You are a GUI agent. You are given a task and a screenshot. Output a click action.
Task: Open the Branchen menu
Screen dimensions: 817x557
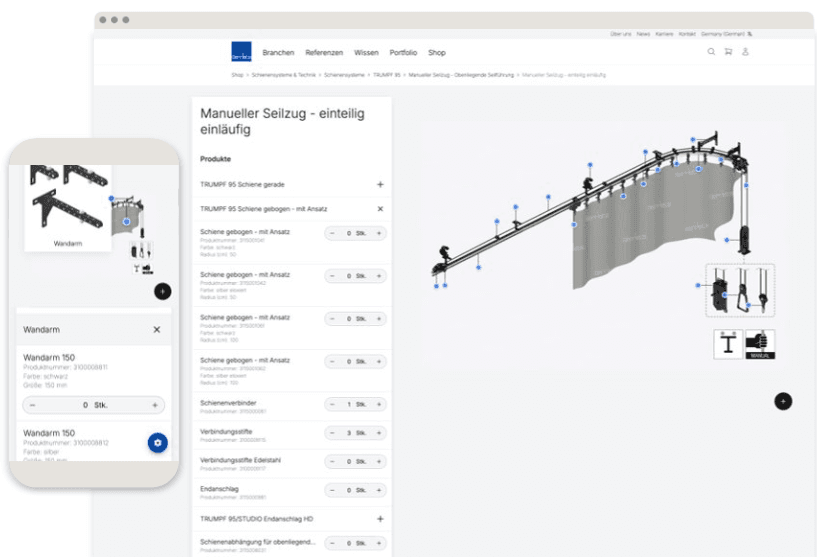278,52
